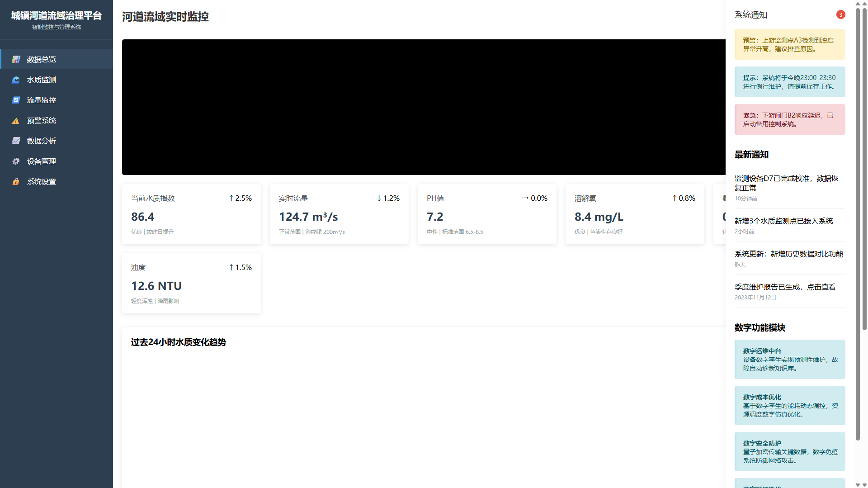Select the 数字运维中台 module card
The image size is (868, 488).
coord(789,359)
